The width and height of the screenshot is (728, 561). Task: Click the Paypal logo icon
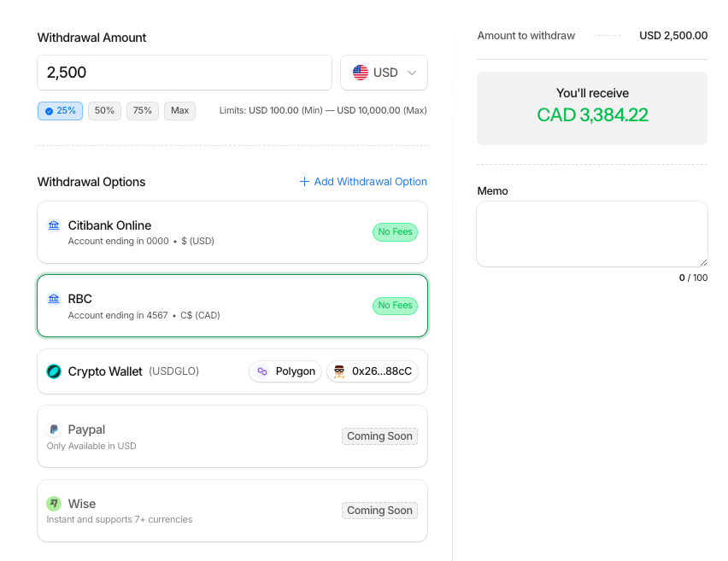coord(54,430)
